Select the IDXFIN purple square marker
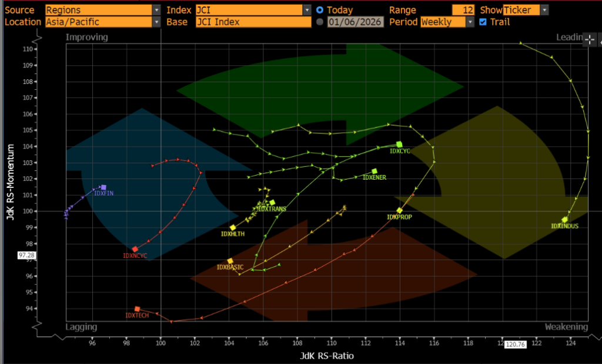 (103, 187)
